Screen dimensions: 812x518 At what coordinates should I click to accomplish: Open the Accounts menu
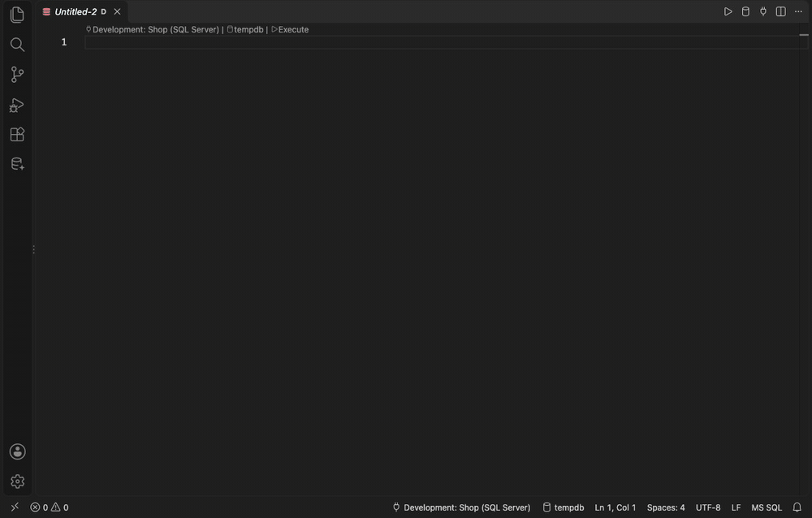click(x=17, y=451)
